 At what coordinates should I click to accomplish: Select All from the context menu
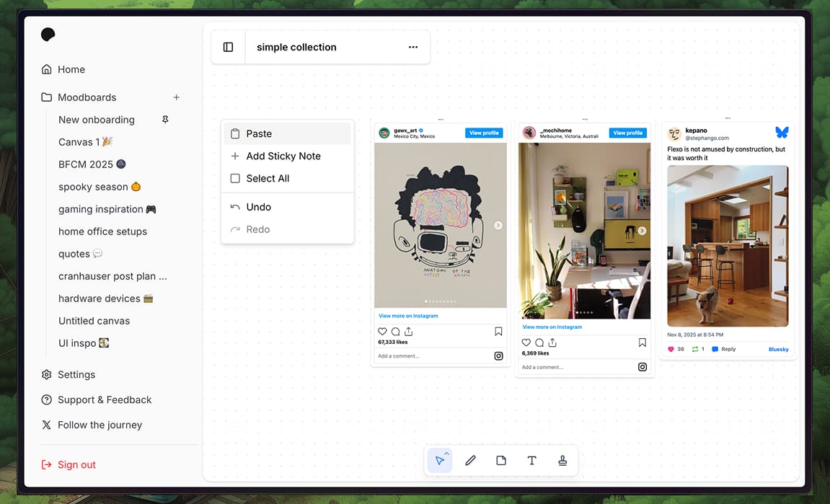pyautogui.click(x=267, y=178)
